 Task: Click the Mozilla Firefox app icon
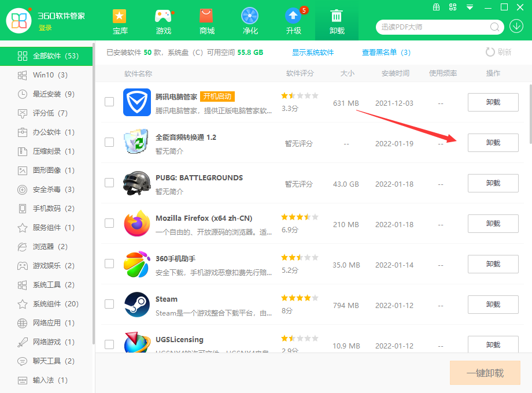click(136, 224)
